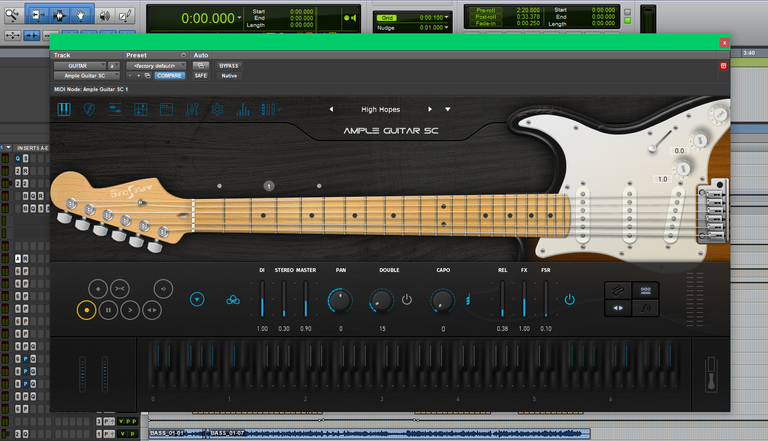
Task: Open the guitar pick Strummer panel
Action: coord(89,109)
